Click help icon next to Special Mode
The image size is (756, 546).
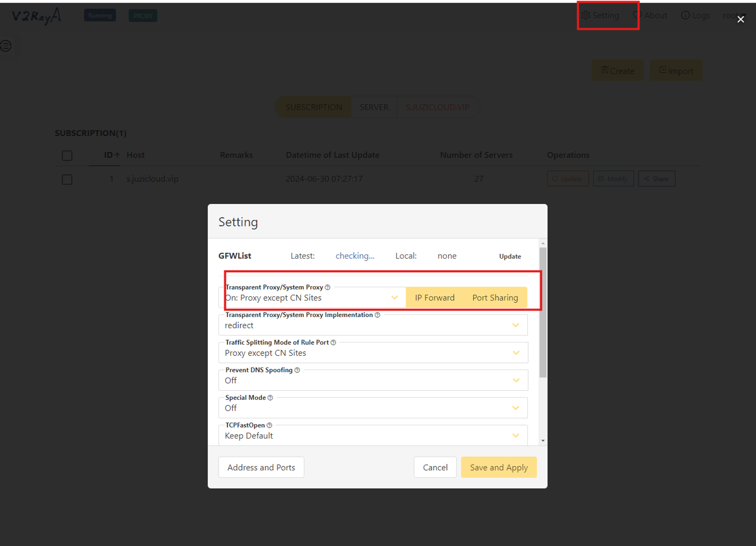click(270, 398)
